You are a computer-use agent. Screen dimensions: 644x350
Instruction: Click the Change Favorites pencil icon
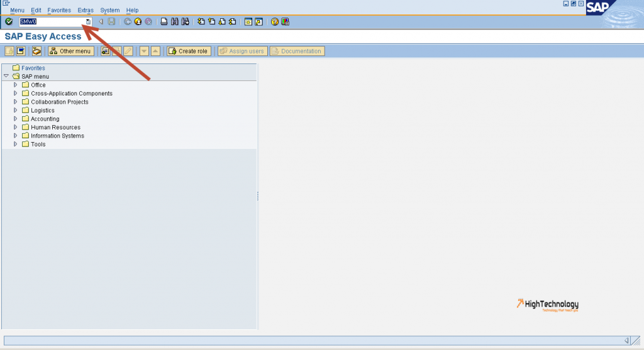(x=128, y=51)
